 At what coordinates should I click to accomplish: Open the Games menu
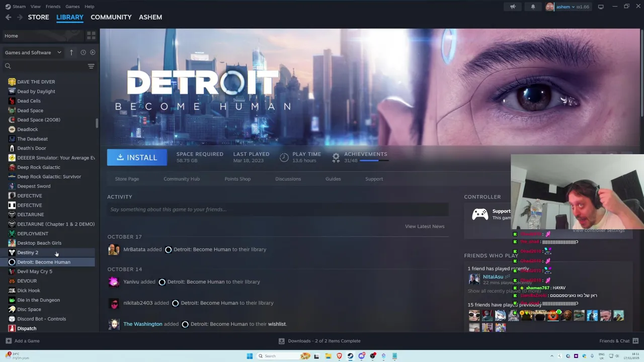tap(72, 7)
